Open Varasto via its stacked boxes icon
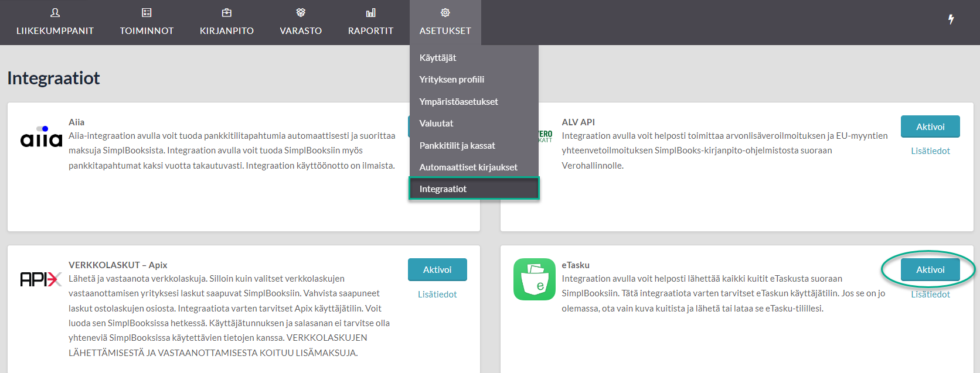 301,13
